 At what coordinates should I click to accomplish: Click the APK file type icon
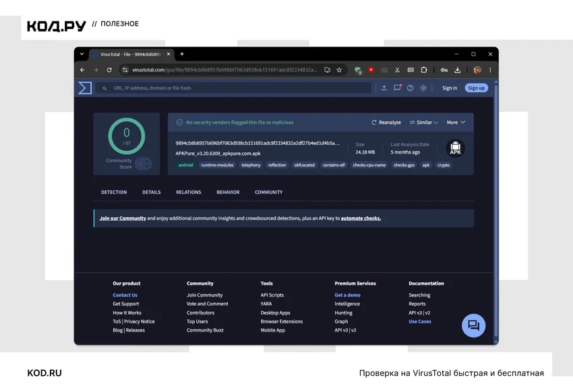tap(455, 148)
